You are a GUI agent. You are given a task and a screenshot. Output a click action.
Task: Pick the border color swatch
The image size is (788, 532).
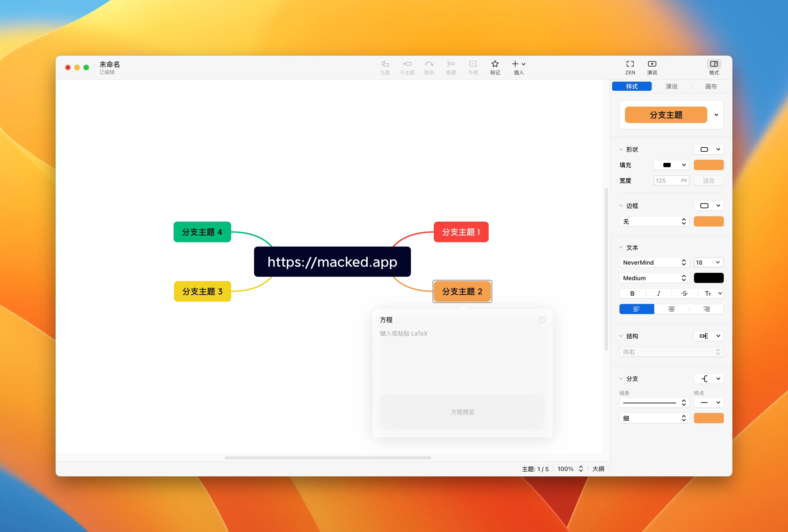pos(709,221)
